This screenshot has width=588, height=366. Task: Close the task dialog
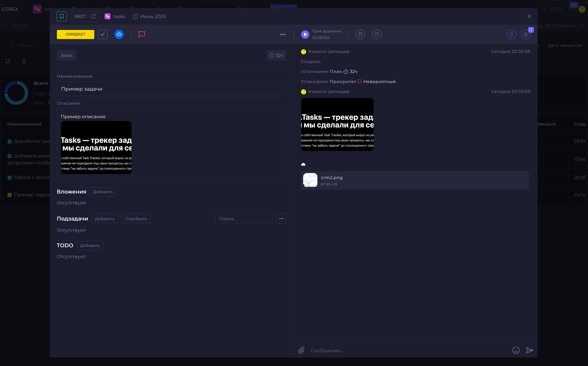click(529, 16)
